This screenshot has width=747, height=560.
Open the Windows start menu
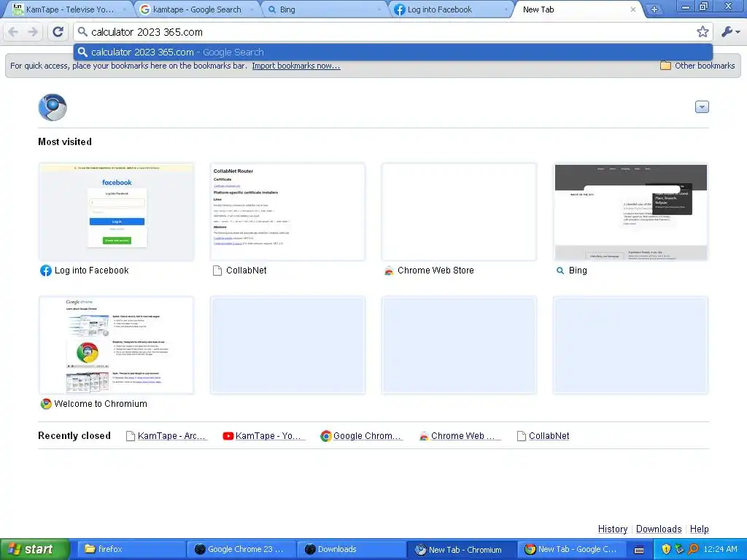click(34, 550)
